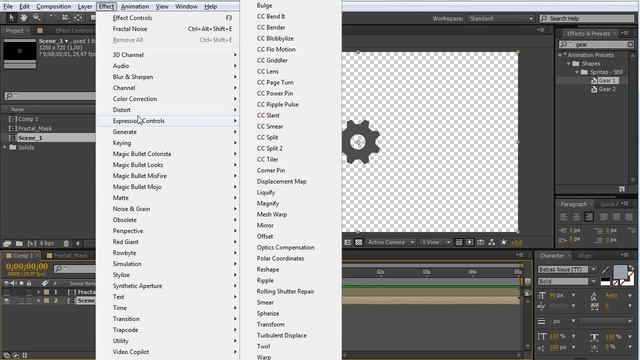
Task: Open the 1 View layout dropdown
Action: (436, 242)
